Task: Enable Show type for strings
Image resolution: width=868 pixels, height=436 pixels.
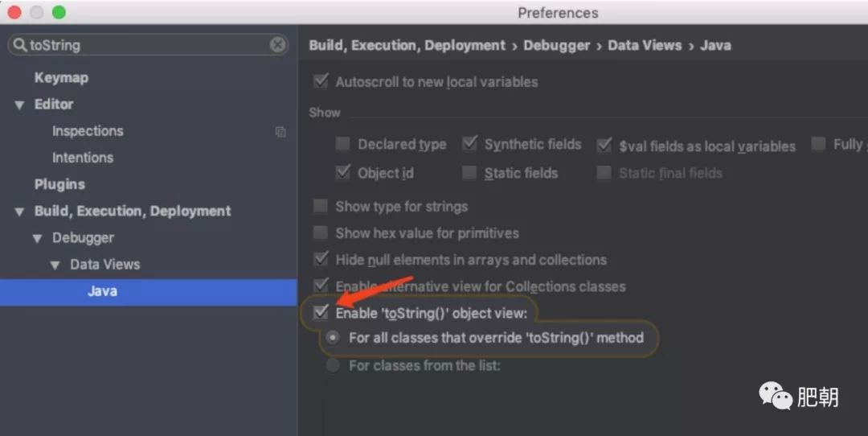Action: point(321,207)
